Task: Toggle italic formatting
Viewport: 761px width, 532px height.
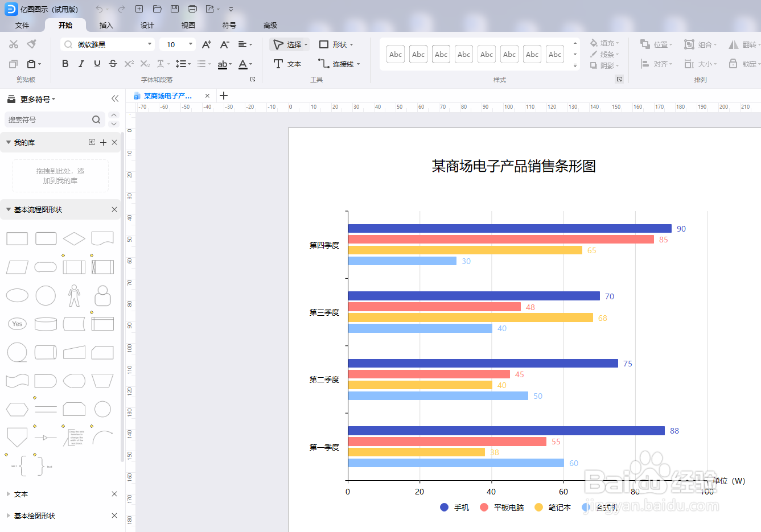Action: pos(80,63)
